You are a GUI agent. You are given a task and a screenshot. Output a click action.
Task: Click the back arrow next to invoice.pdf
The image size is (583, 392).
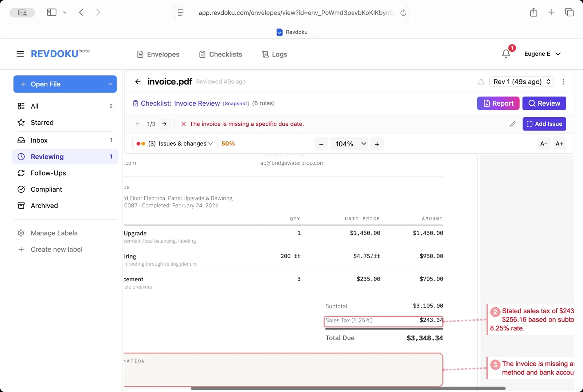pos(138,82)
